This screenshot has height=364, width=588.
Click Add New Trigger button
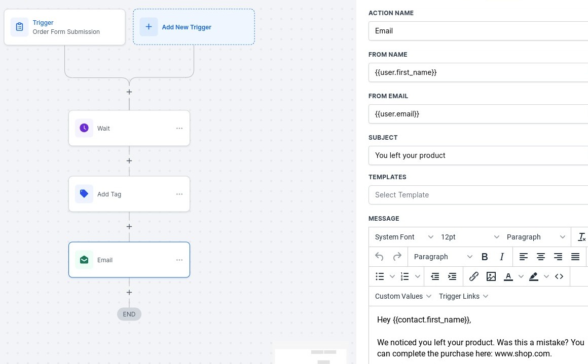coord(194,27)
